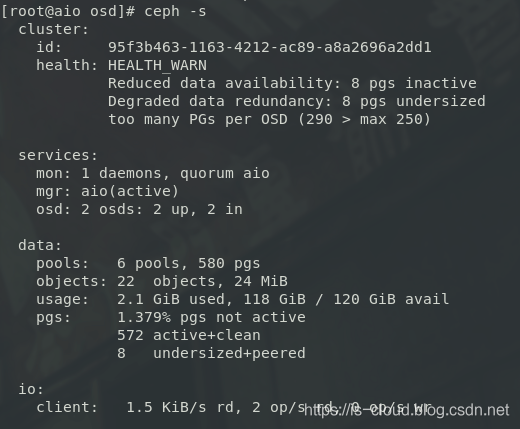This screenshot has height=429, width=520.
Task: Click the ceph -s command text
Action: pyautogui.click(x=175, y=12)
